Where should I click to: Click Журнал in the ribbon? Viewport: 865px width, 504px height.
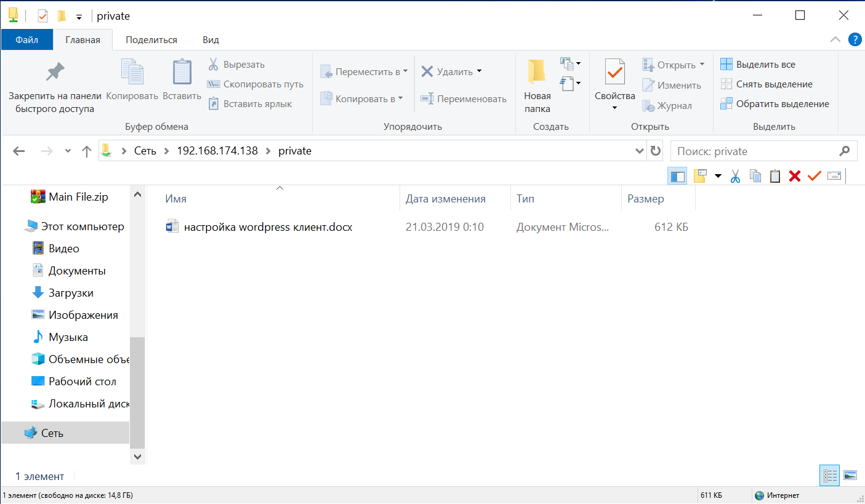(667, 106)
